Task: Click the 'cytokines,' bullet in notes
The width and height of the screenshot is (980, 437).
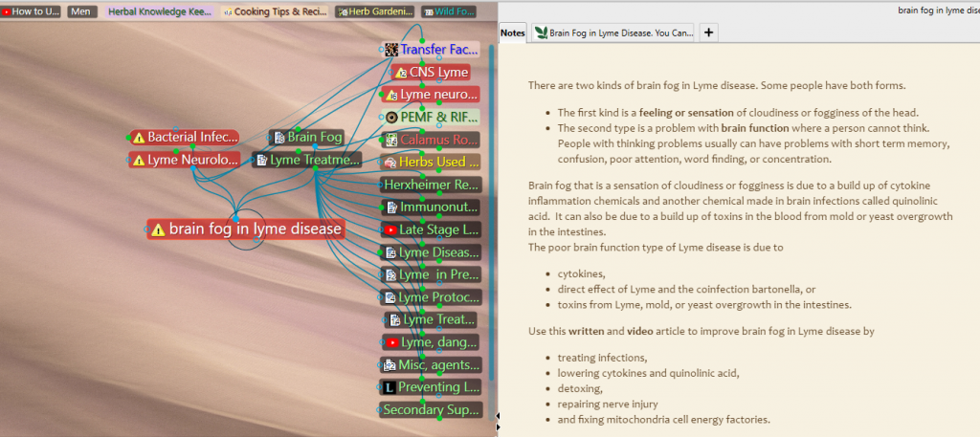Action: [581, 273]
